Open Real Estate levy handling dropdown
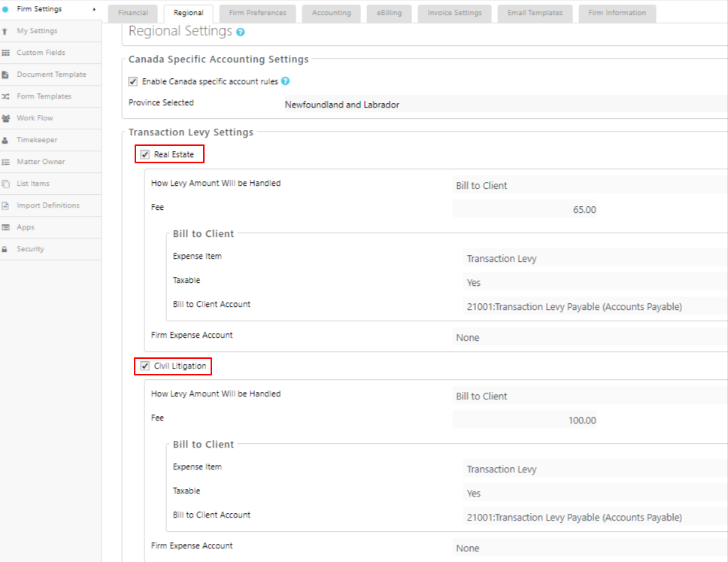This screenshot has width=728, height=562. click(x=590, y=185)
